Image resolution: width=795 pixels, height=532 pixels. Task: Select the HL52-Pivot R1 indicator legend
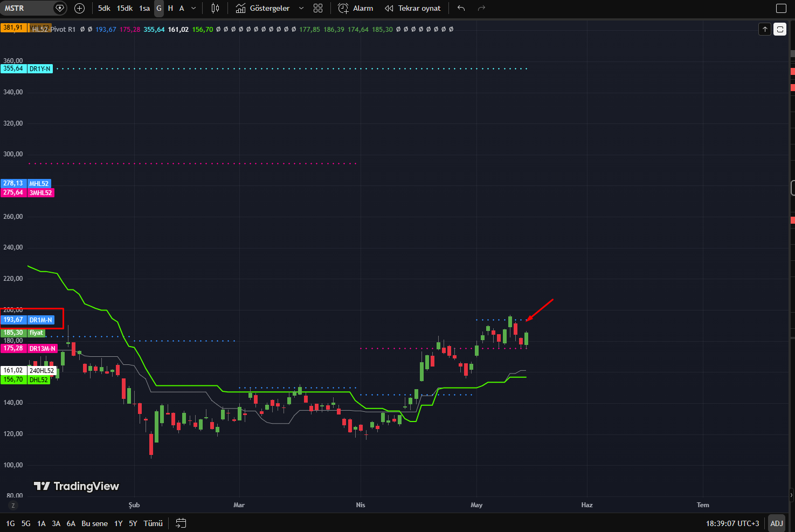click(x=53, y=30)
